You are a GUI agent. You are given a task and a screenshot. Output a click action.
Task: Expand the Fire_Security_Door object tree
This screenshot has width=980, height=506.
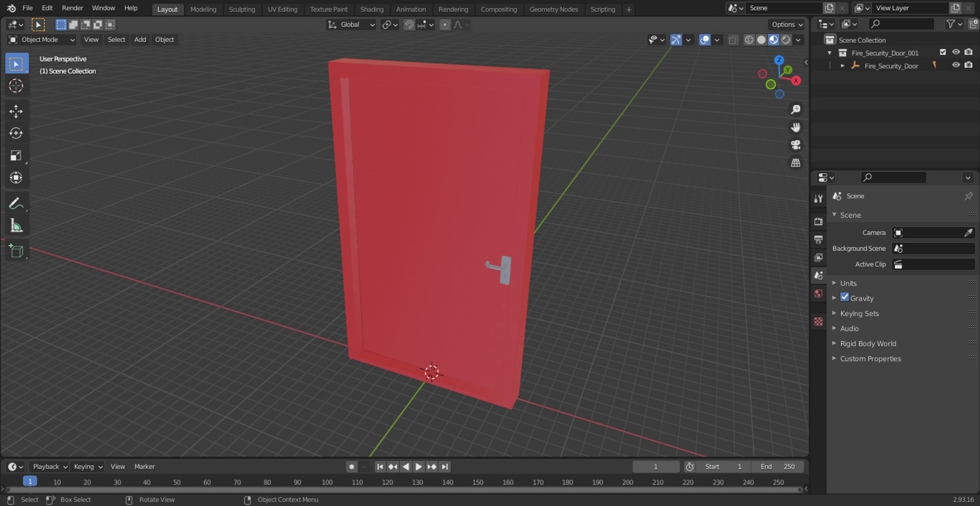coord(842,66)
